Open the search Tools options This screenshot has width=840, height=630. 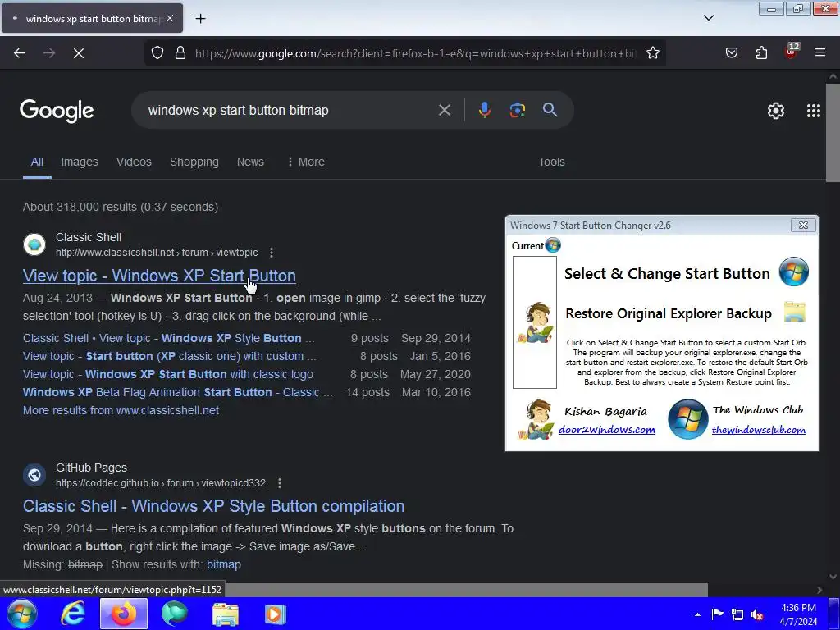(551, 162)
